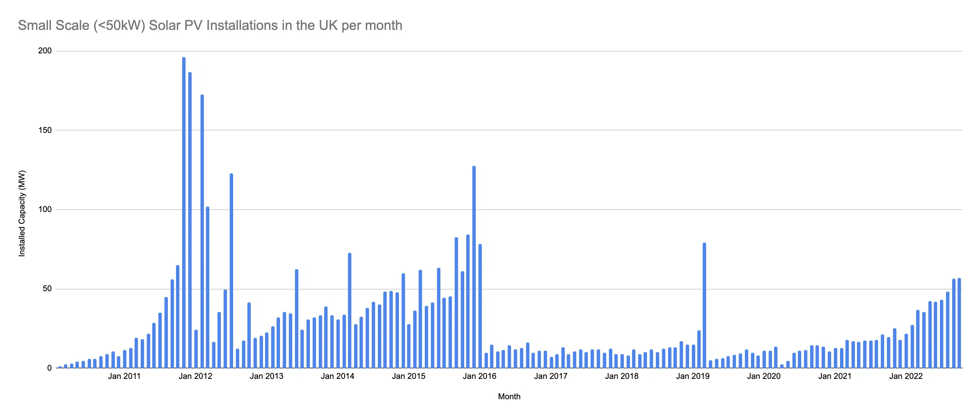The image size is (980, 420).
Task: Click the chart title about Solar PV Installations
Action: click(210, 25)
